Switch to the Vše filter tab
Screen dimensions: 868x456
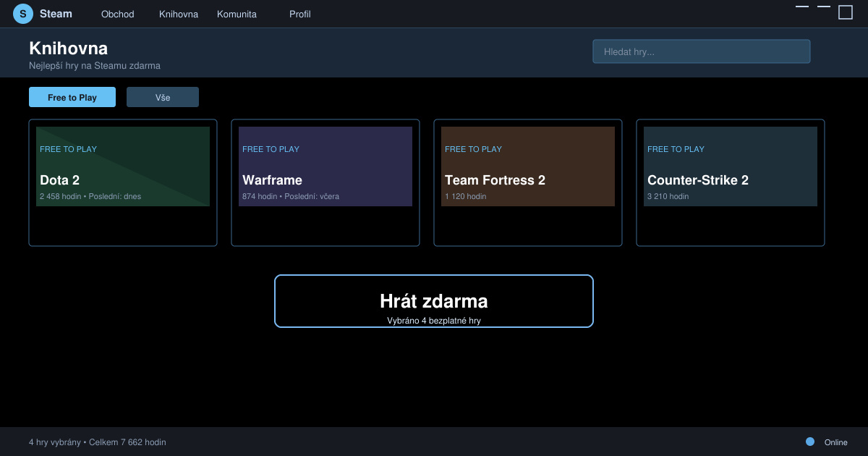(163, 97)
